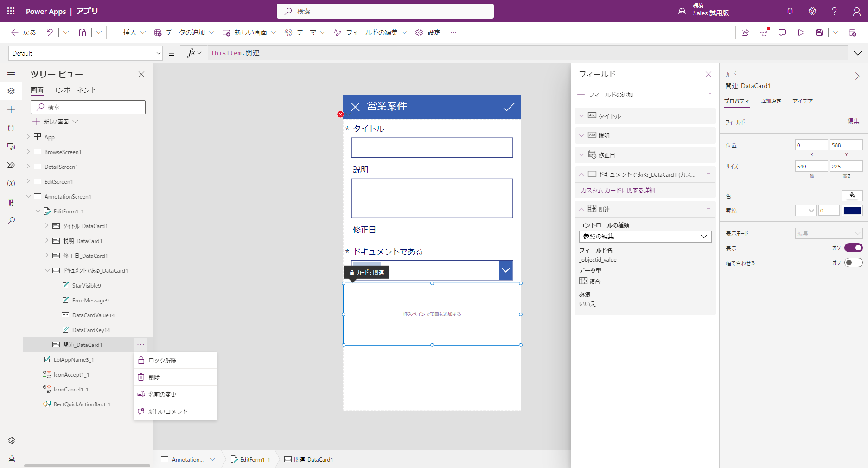
Task: Open the help question mark icon
Action: point(834,11)
